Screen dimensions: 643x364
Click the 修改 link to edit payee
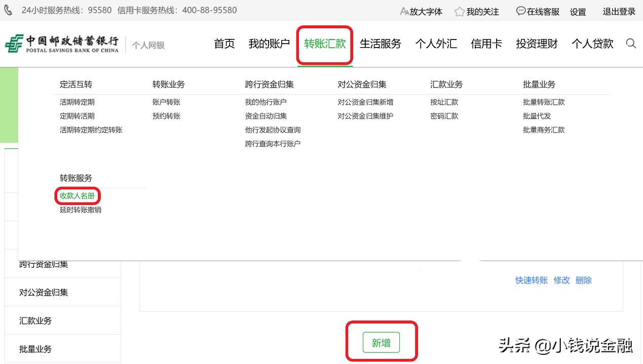tap(562, 280)
